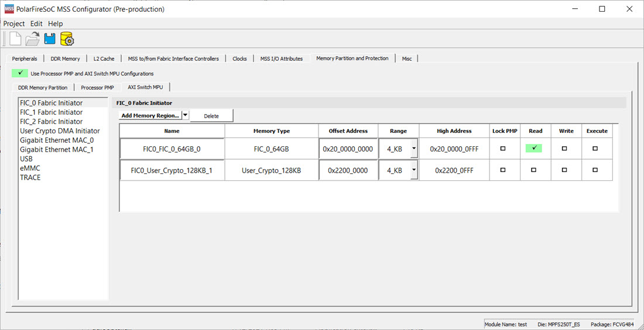The height and width of the screenshot is (330, 644).
Task: Click the MSS application icon in title bar
Action: pos(9,9)
